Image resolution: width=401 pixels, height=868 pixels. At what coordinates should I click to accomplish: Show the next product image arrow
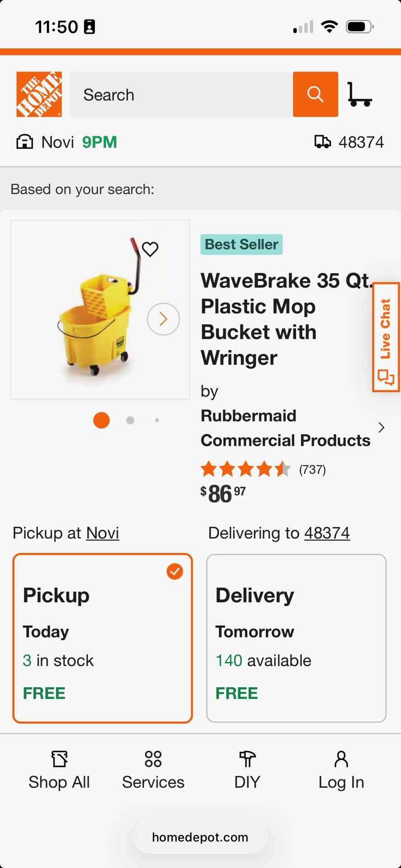pos(163,319)
